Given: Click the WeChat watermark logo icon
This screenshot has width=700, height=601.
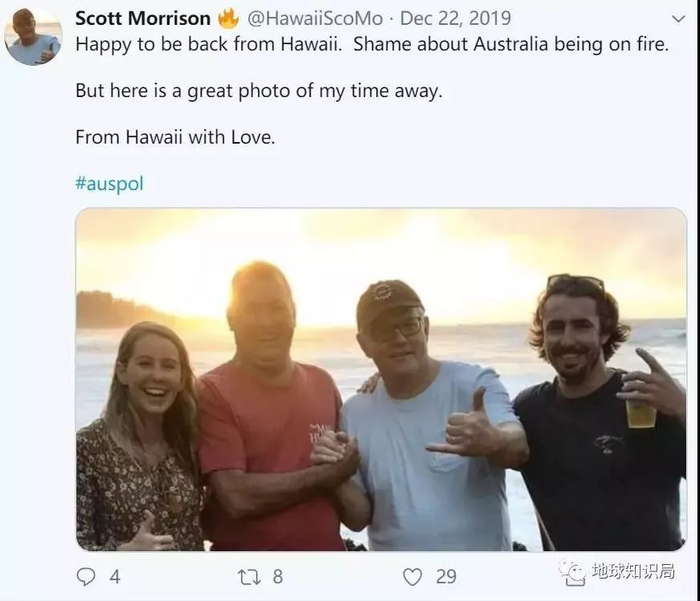Looking at the screenshot, I should [572, 572].
